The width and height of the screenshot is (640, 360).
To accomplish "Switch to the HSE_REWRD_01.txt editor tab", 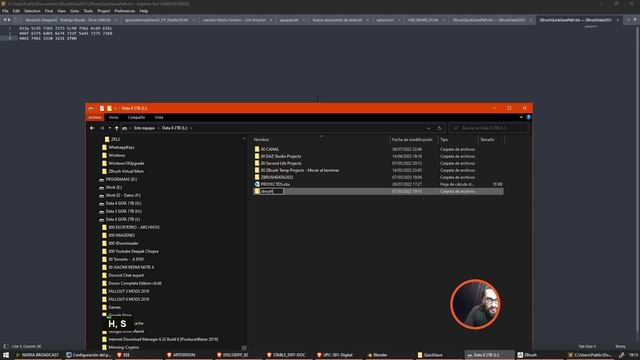I will (423, 20).
